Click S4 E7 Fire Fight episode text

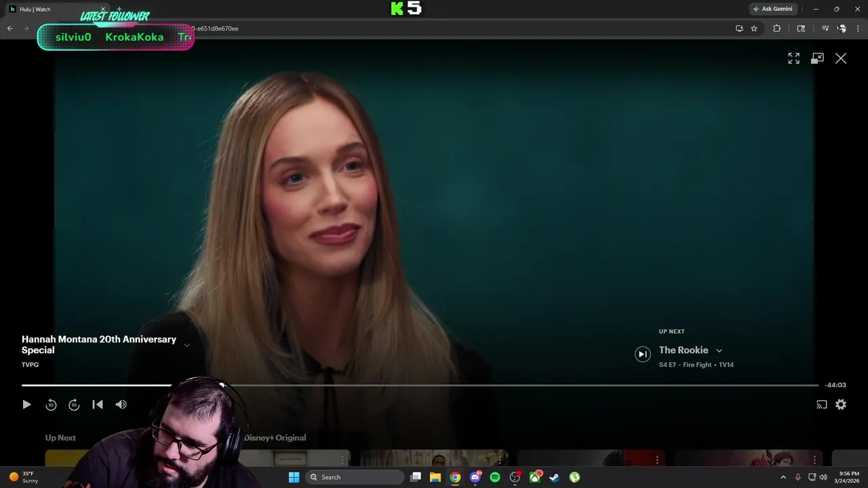coord(685,365)
